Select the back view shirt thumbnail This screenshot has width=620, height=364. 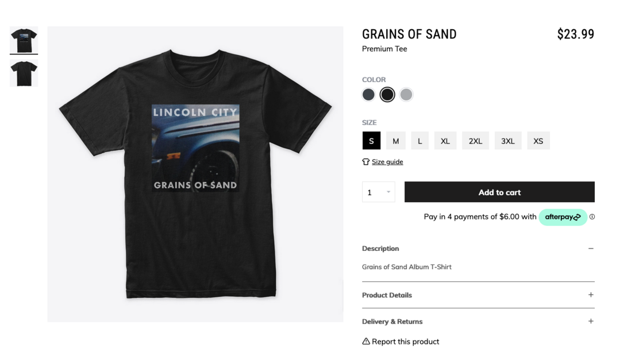pos(24,73)
